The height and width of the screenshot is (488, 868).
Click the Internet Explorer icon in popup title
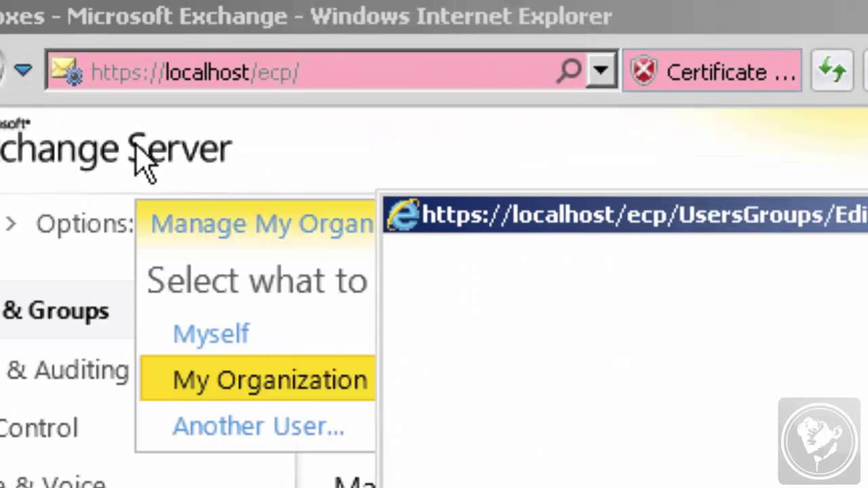[x=403, y=216]
